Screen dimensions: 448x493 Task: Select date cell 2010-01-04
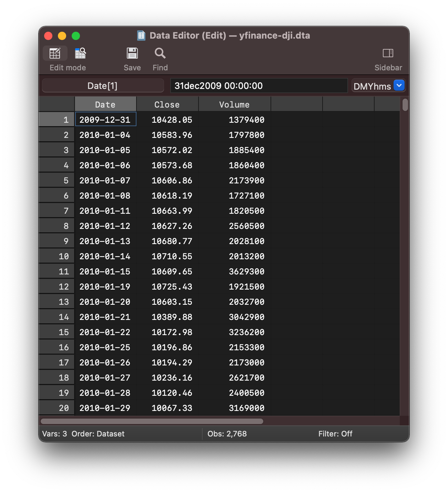(x=105, y=135)
